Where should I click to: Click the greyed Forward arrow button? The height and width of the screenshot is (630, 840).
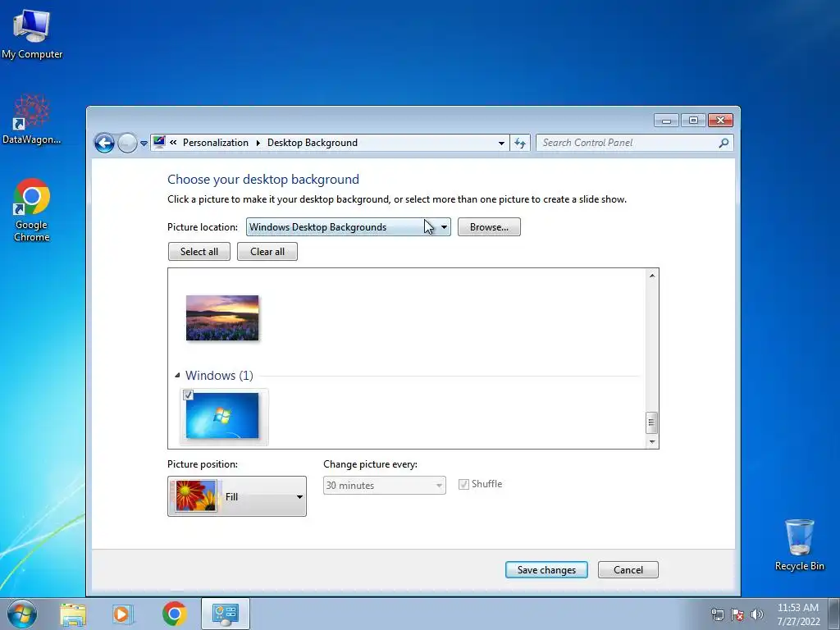[127, 143]
